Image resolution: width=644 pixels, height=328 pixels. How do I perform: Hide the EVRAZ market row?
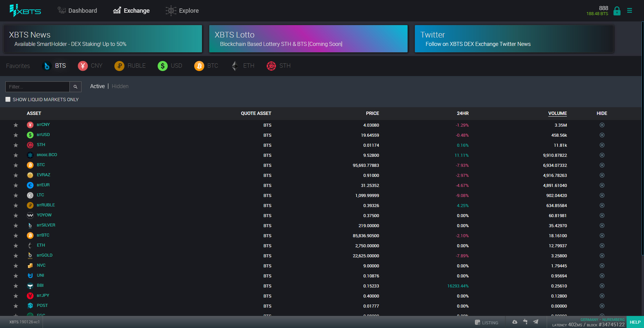click(602, 175)
